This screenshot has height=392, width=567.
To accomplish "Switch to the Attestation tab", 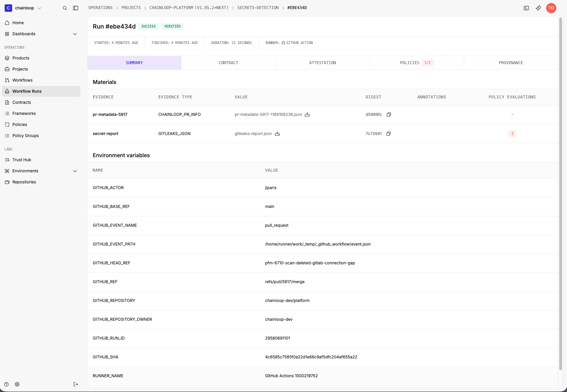I will tap(323, 63).
